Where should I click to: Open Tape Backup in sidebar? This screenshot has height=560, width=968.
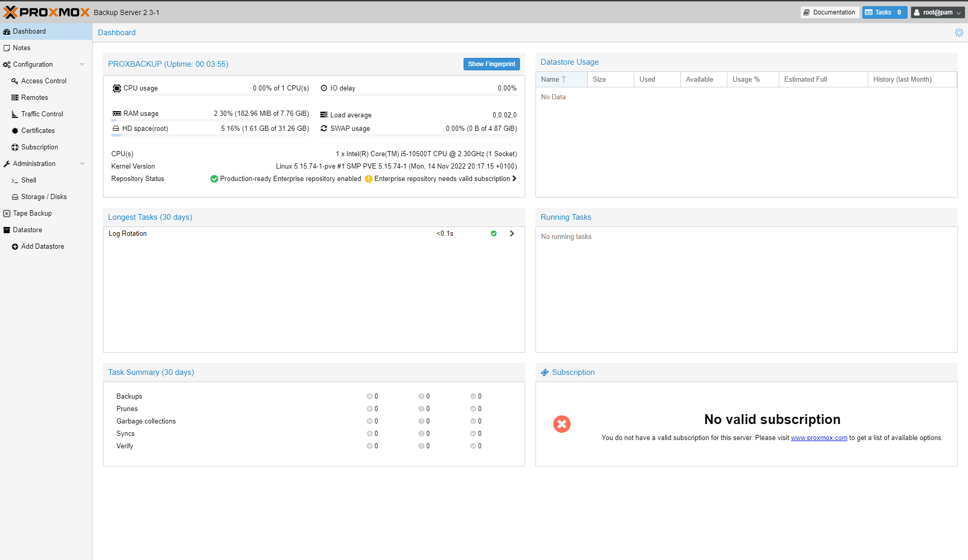click(x=46, y=214)
